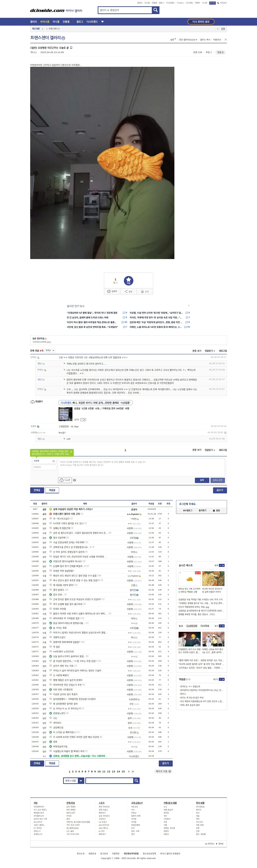Share the post with the 공유 button

[x=129, y=291]
